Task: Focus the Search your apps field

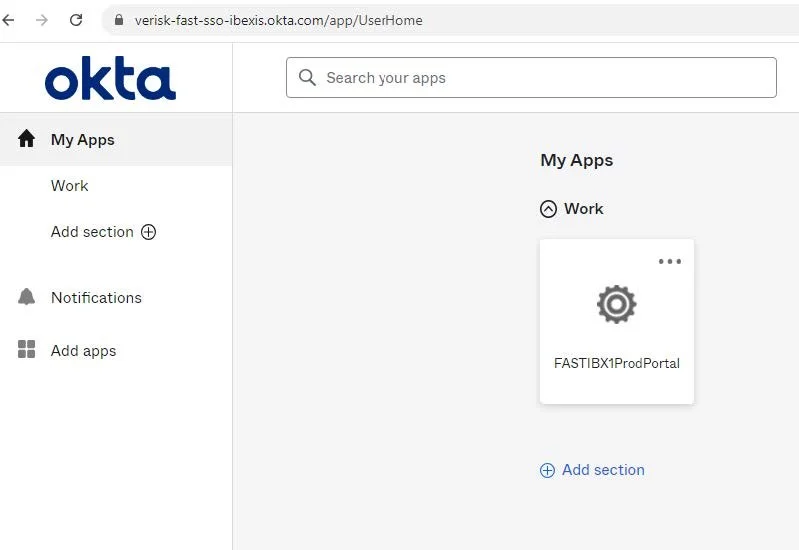Action: (x=531, y=77)
